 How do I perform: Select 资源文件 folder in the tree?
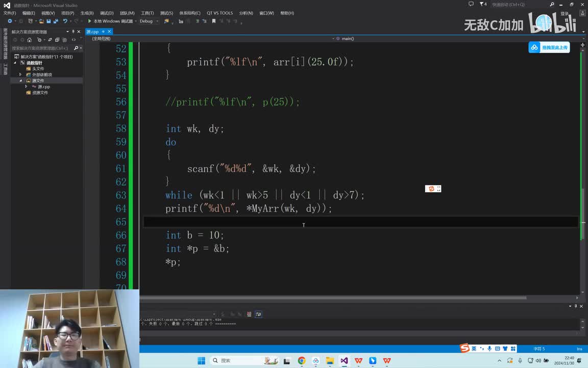[40, 93]
